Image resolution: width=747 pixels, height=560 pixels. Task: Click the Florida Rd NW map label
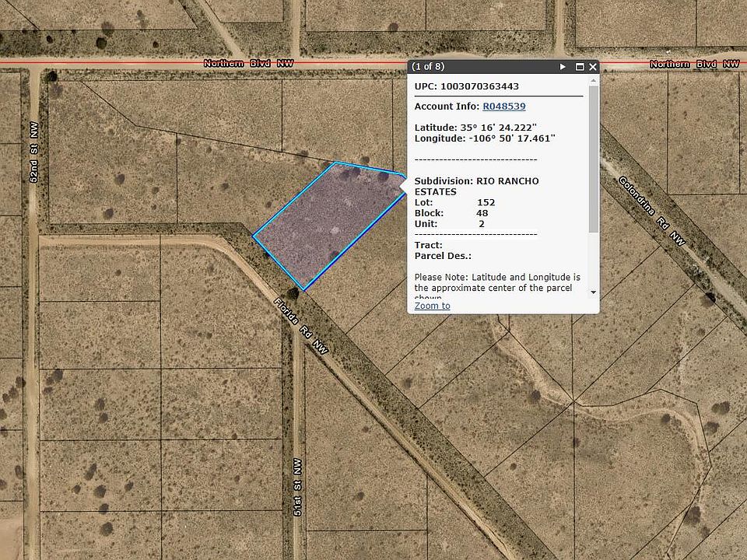[301, 326]
